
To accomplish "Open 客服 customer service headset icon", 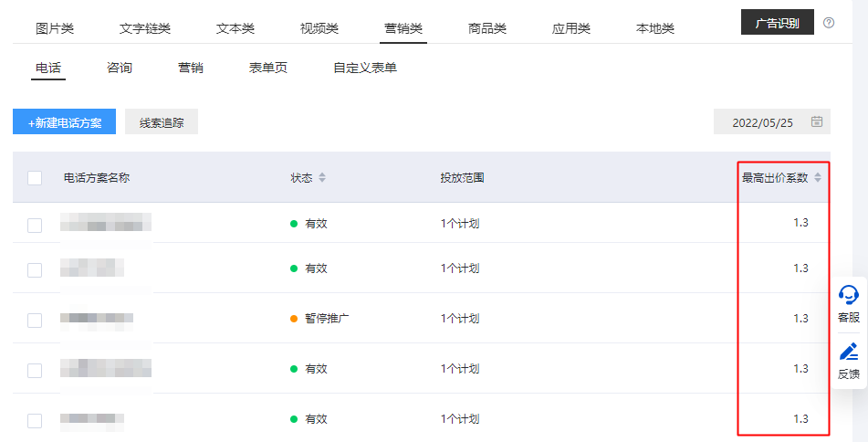I will point(849,295).
